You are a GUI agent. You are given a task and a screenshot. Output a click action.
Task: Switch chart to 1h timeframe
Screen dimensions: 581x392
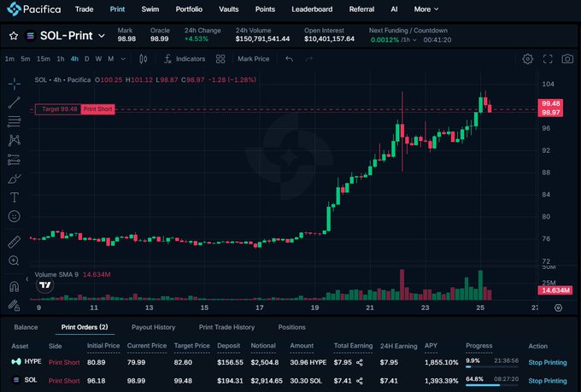click(61, 59)
